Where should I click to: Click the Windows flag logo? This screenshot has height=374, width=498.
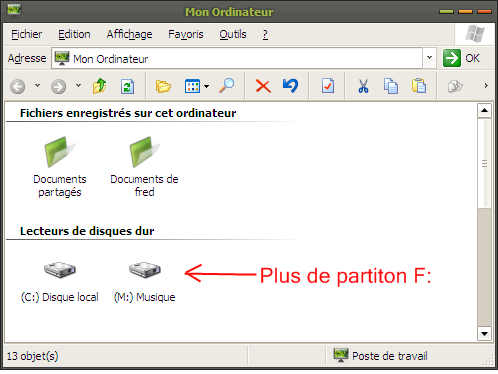click(475, 34)
